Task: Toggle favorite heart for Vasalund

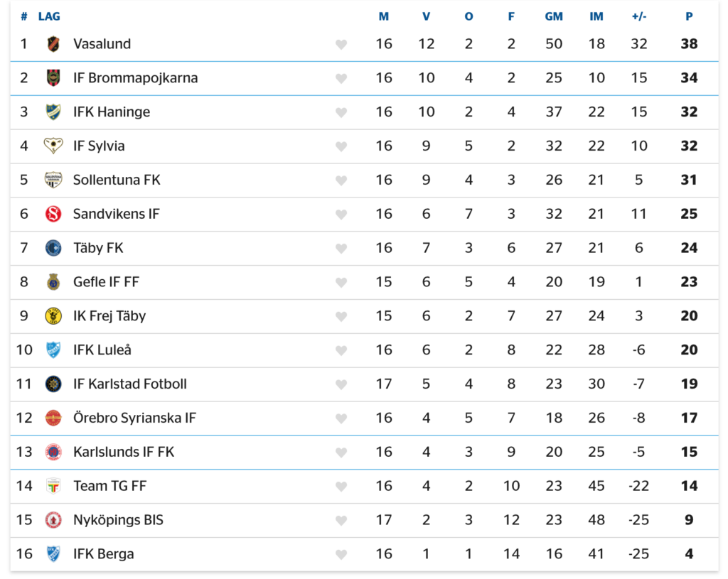Action: click(341, 45)
